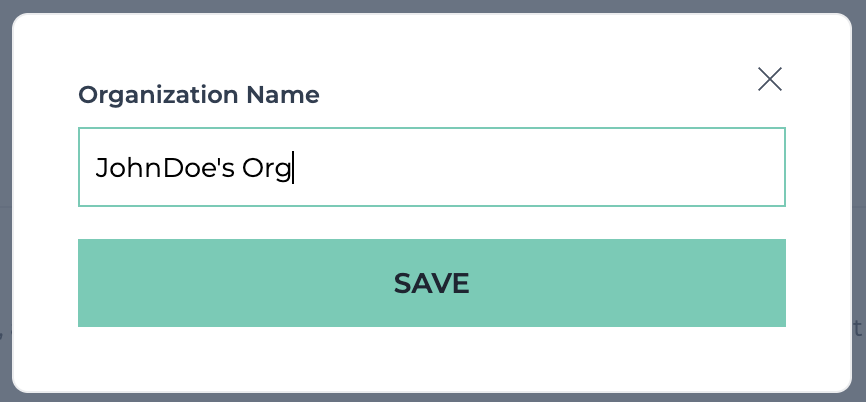This screenshot has width=866, height=402.
Task: Click the X icon in the modal corner
Action: (x=769, y=79)
